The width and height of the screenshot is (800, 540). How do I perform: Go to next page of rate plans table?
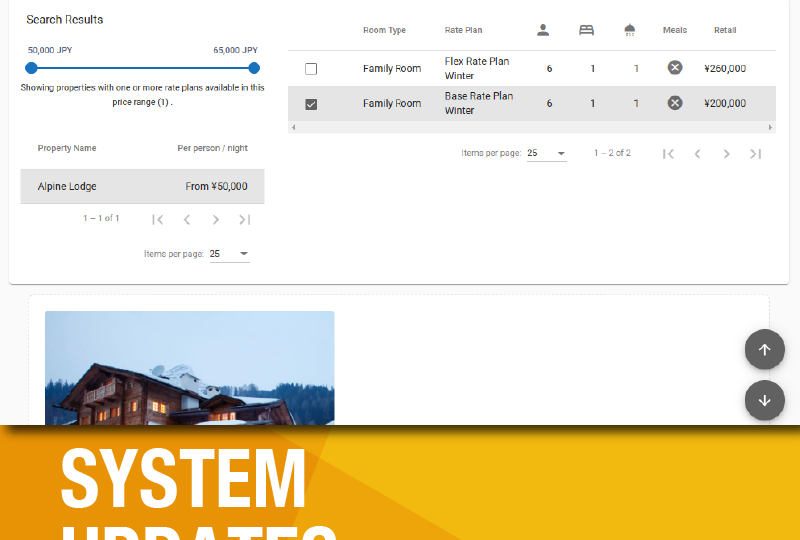727,154
